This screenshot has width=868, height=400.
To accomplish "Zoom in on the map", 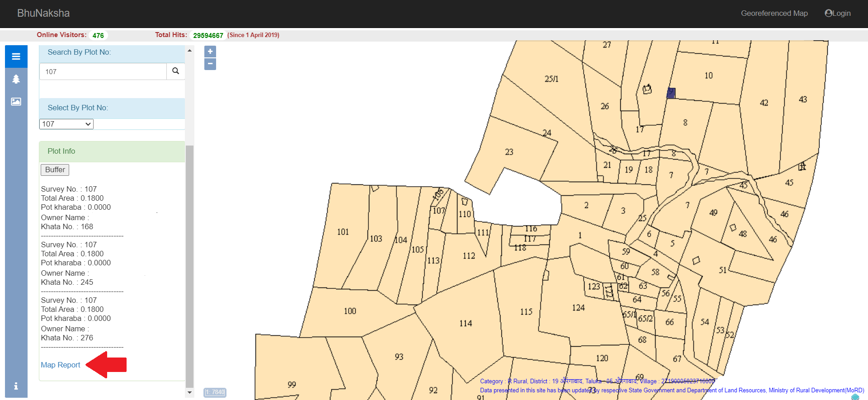I will click(x=210, y=52).
